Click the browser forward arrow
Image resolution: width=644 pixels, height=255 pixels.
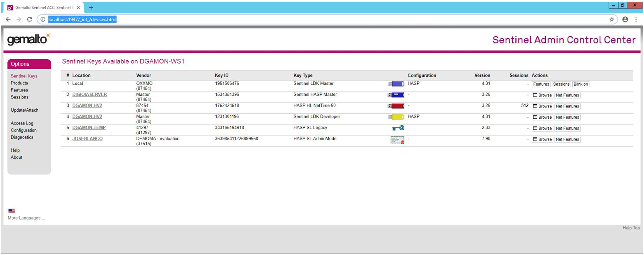coord(19,19)
